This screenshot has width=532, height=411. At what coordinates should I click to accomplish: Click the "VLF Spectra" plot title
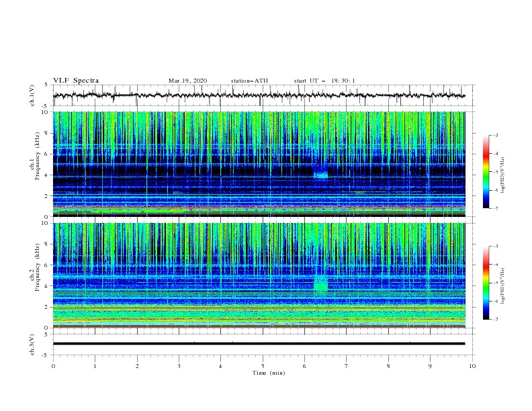pos(76,81)
